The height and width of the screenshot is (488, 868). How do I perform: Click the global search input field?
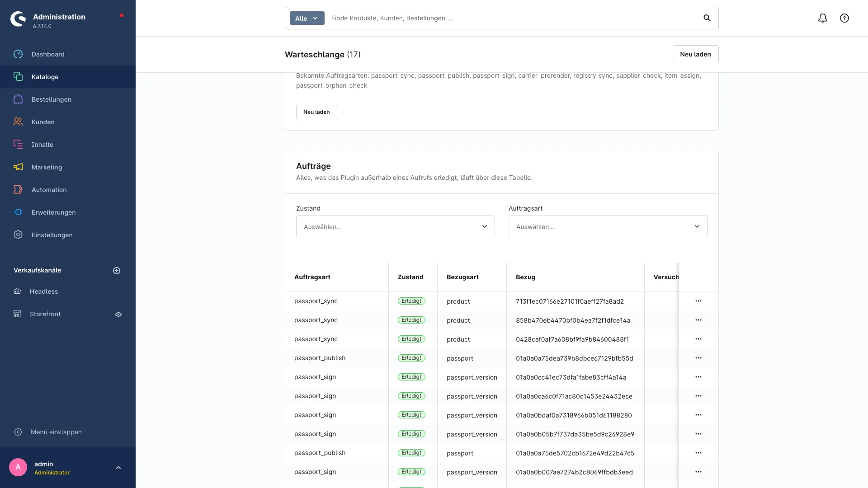click(513, 18)
